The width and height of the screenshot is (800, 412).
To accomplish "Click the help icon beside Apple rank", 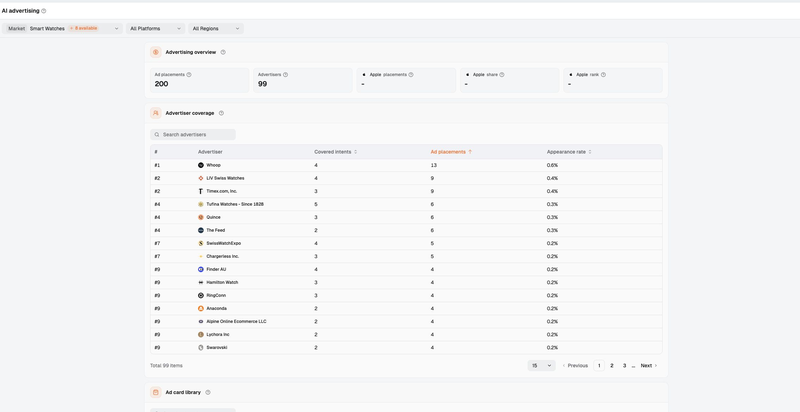I will coord(603,74).
